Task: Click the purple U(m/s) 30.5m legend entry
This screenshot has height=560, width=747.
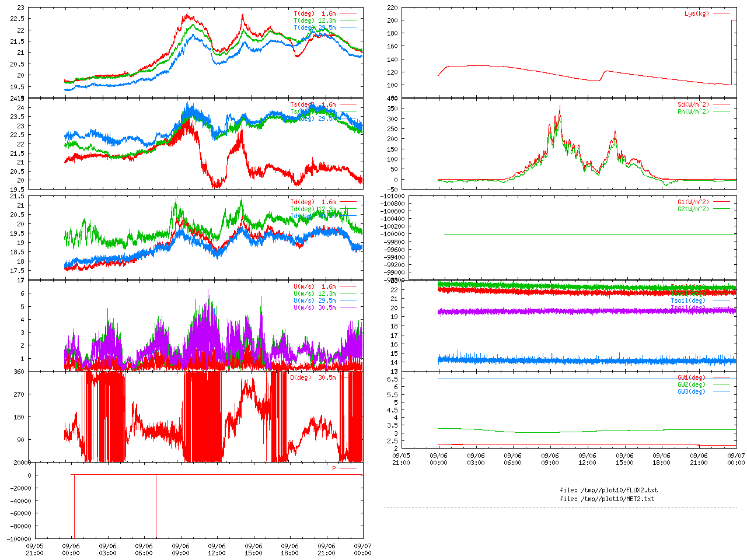Action: (x=315, y=307)
